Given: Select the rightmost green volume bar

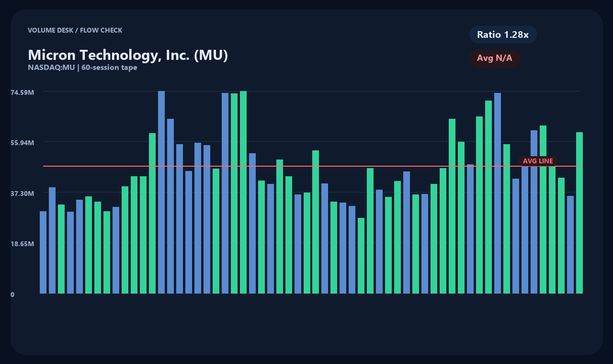Looking at the screenshot, I should tap(579, 213).
